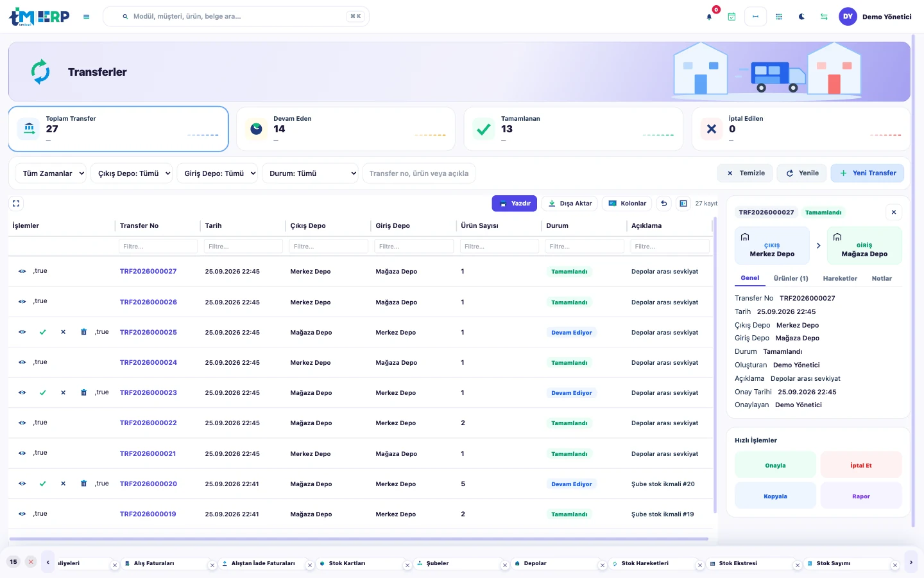View transfer TRF2026000024 eye icon
924x578 pixels.
pos(22,363)
